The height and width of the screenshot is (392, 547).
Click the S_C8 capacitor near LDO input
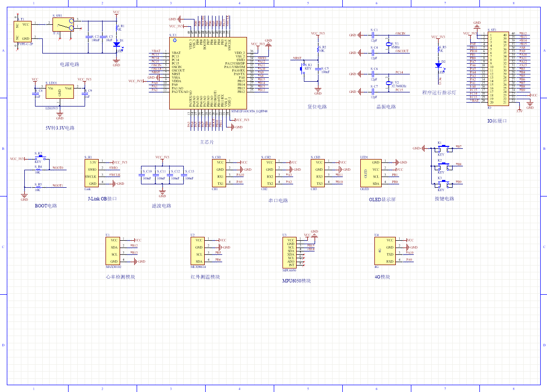click(x=35, y=93)
